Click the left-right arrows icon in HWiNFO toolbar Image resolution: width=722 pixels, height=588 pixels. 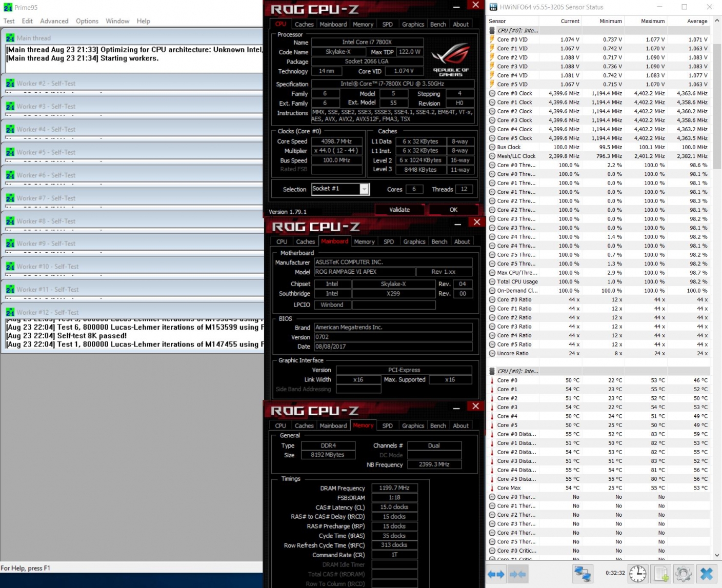tap(495, 574)
